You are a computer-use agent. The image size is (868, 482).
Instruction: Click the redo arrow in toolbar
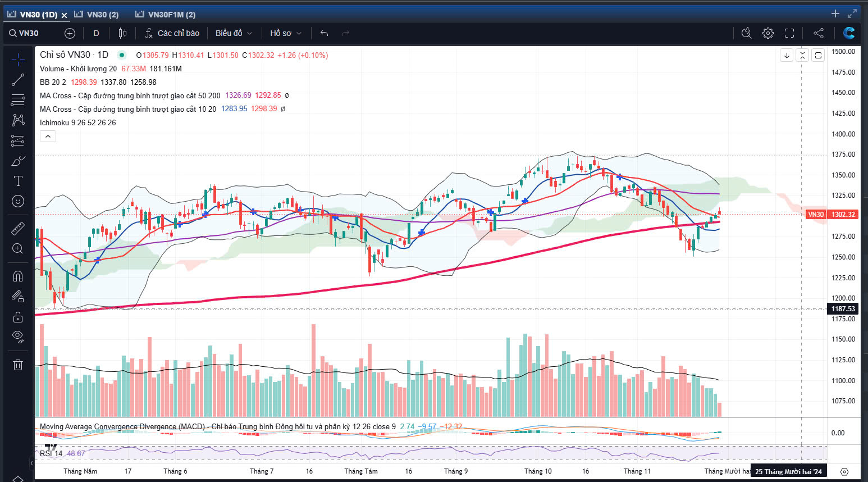(345, 33)
